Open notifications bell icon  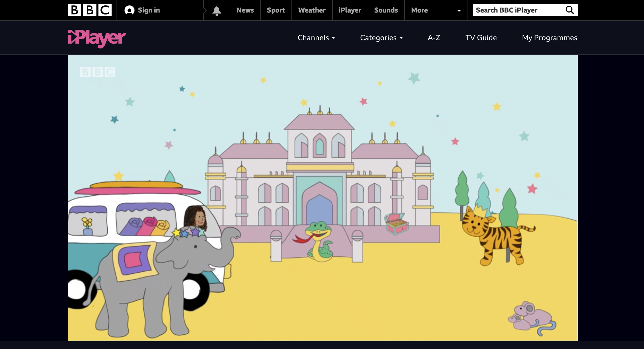tap(216, 10)
